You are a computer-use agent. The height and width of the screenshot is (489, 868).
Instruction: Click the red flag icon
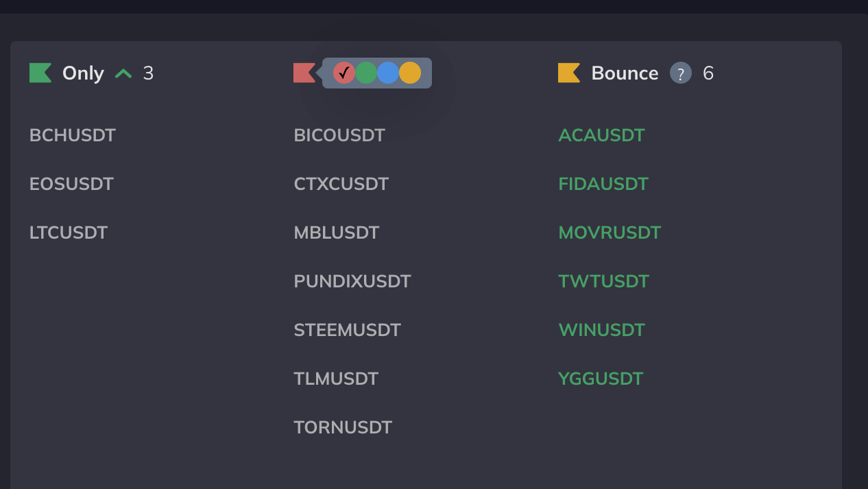click(304, 73)
